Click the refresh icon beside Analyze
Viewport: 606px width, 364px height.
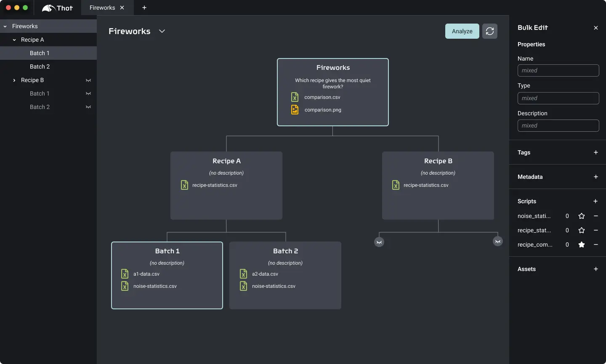[489, 31]
